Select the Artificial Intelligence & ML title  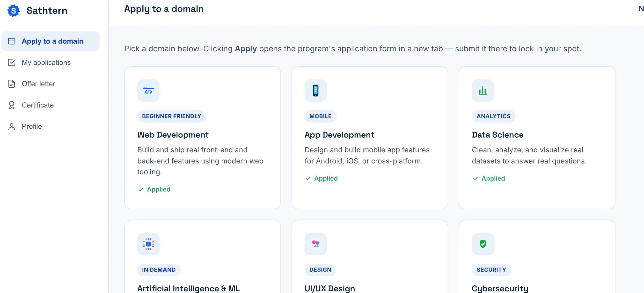pyautogui.click(x=189, y=288)
